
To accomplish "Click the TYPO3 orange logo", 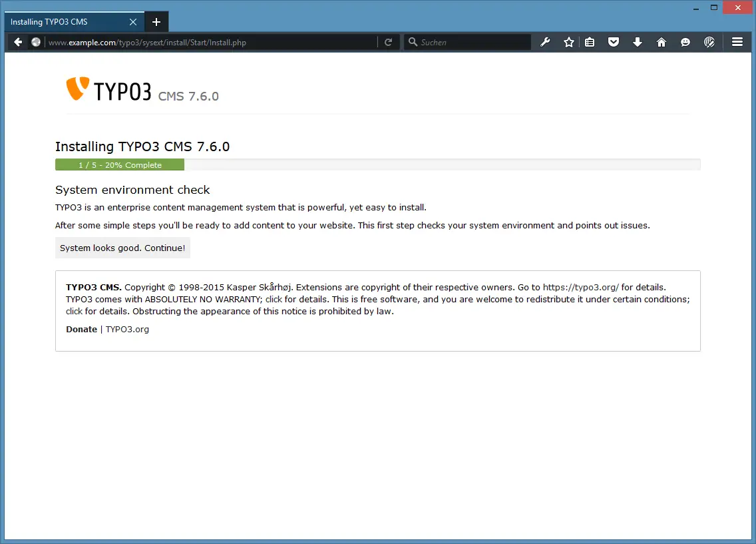I will click(78, 89).
